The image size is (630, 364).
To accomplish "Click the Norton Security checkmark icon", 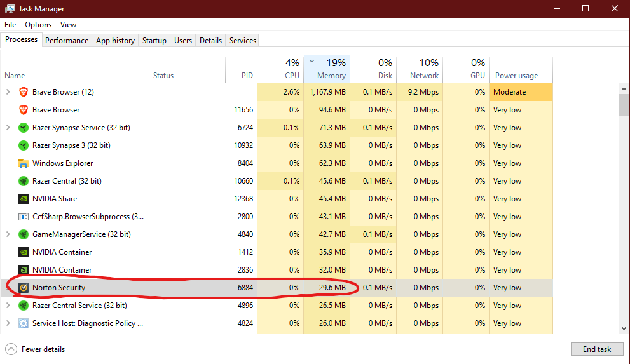I will click(x=24, y=288).
